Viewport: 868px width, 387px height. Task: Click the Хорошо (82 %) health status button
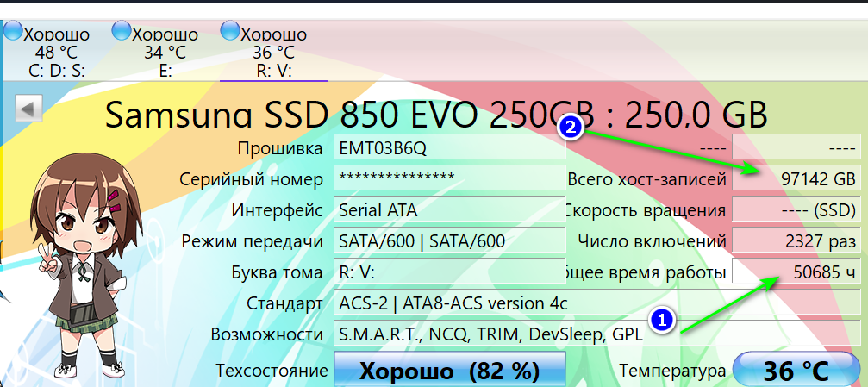pyautogui.click(x=449, y=370)
